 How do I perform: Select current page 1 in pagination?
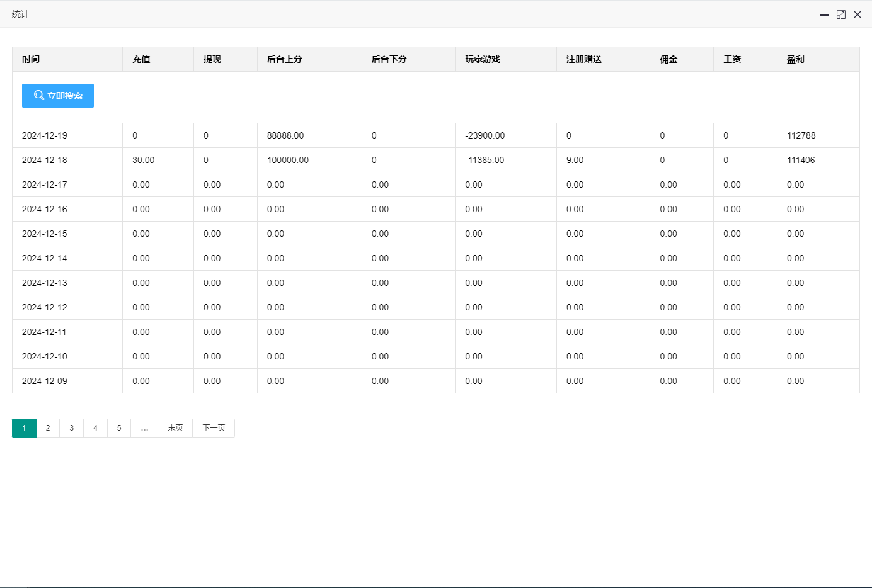[x=24, y=428]
